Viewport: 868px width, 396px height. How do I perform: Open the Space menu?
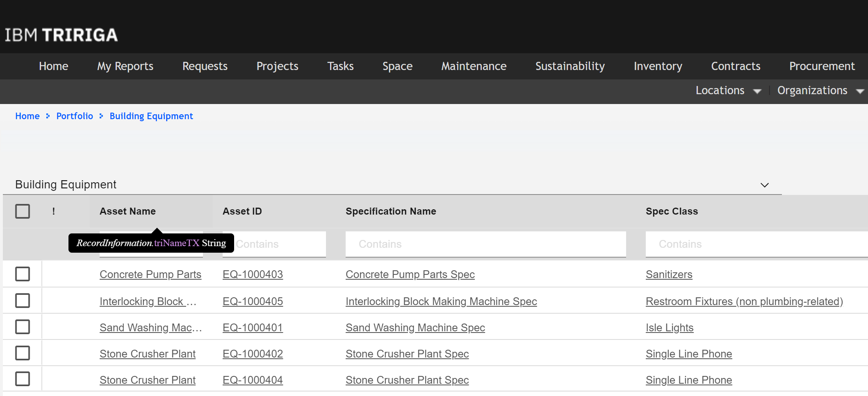point(397,66)
